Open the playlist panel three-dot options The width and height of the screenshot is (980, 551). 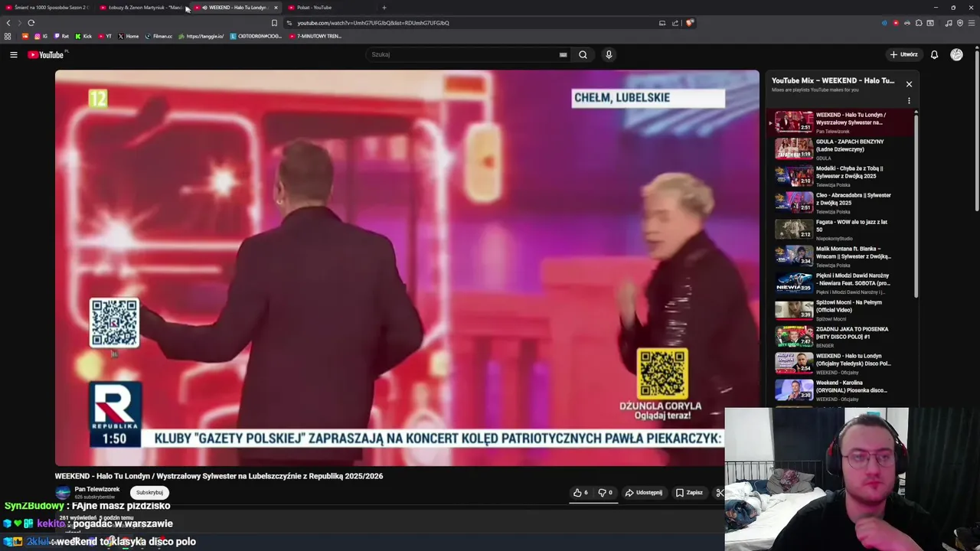point(909,100)
